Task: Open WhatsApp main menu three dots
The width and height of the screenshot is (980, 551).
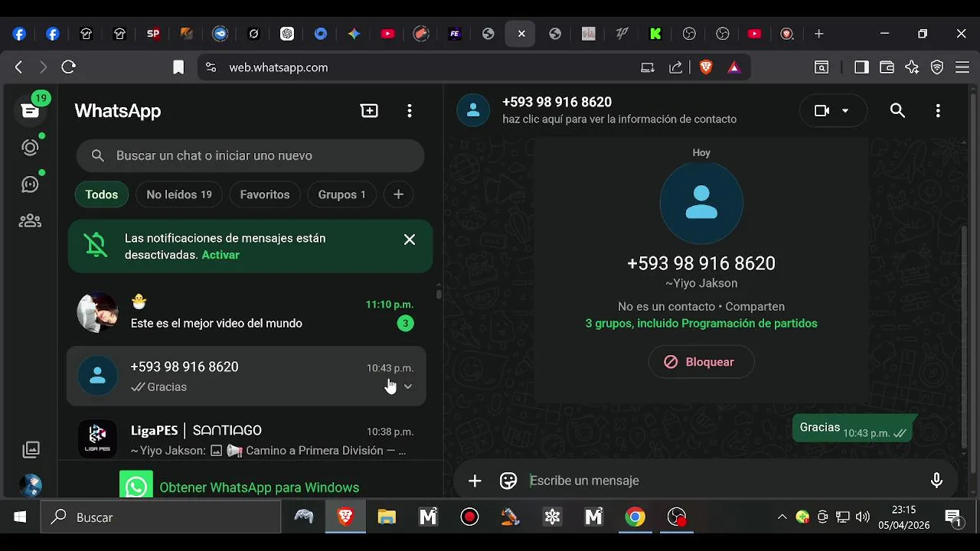Action: (410, 111)
